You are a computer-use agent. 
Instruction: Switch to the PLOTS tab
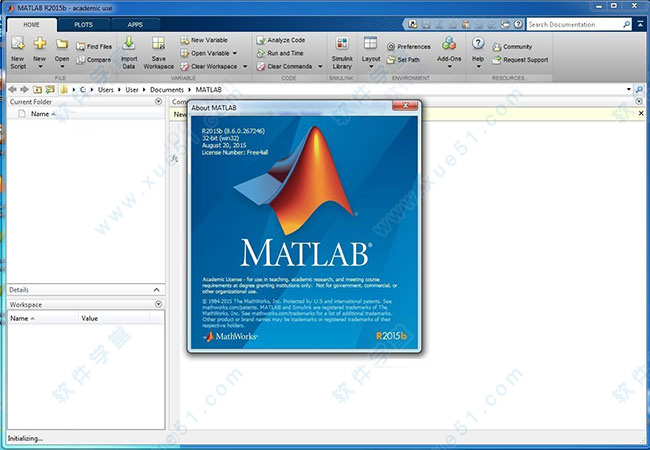[x=84, y=25]
